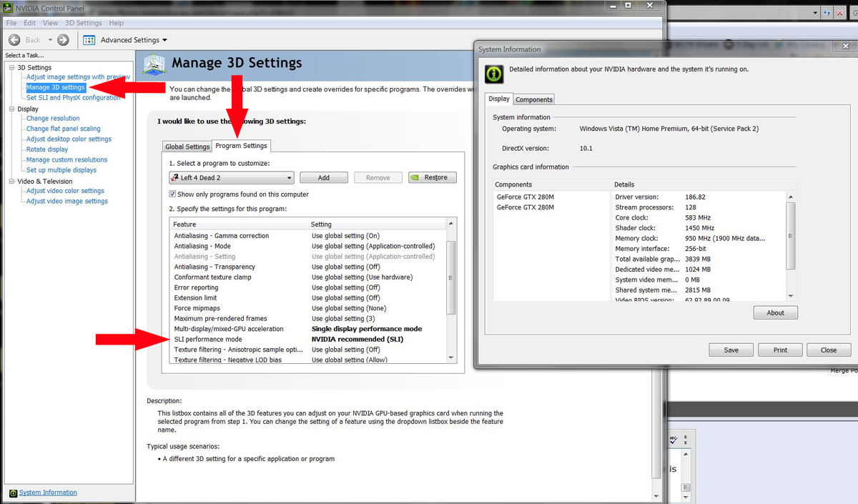Select 'Antialiasing - Mode' feature row

pyautogui.click(x=308, y=246)
